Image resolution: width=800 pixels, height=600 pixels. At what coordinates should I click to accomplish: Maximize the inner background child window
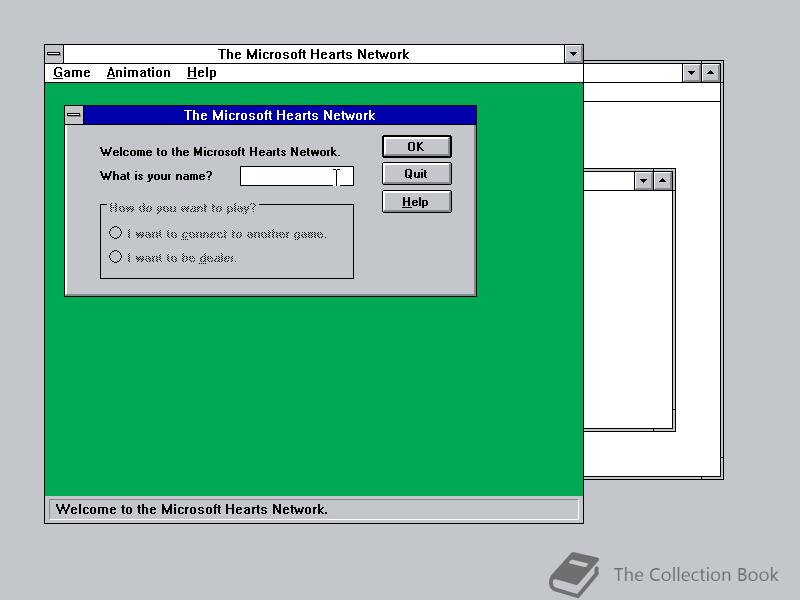pos(663,181)
